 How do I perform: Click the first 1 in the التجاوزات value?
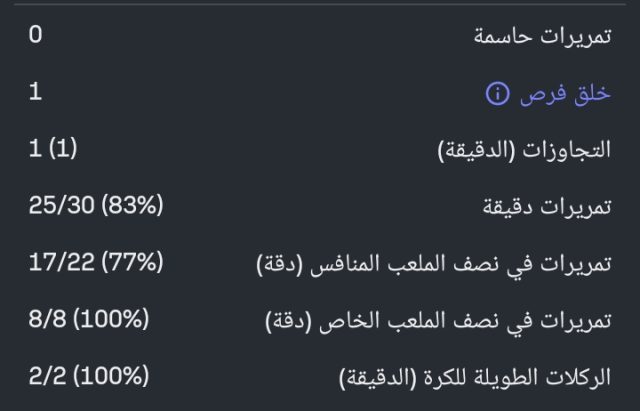click(35, 150)
